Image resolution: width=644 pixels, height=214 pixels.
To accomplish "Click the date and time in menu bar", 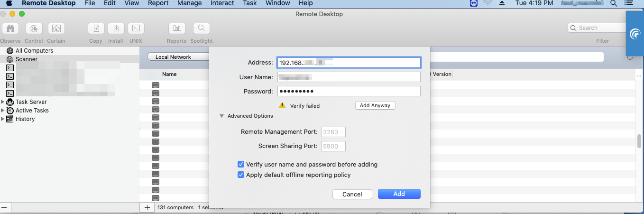I will click(x=534, y=3).
